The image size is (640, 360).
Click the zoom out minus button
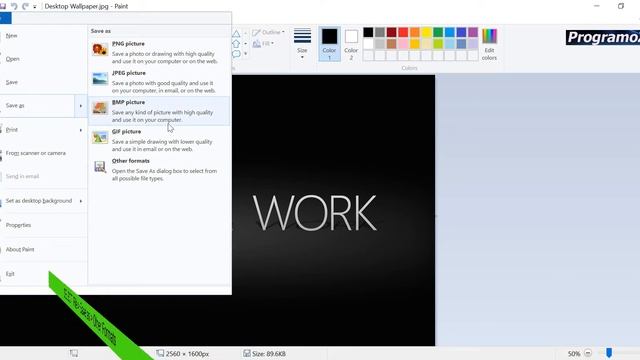(588, 353)
